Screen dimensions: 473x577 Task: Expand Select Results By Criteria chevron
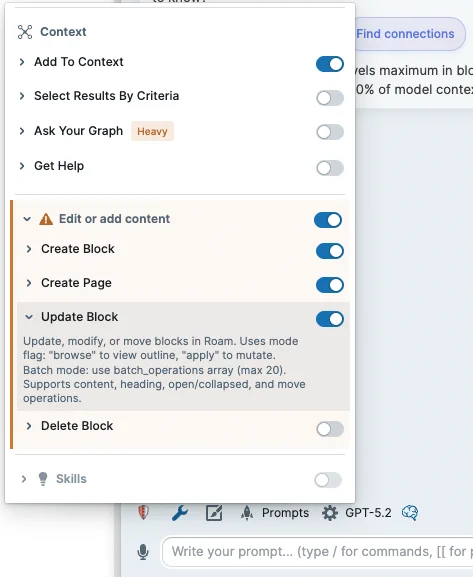(22, 96)
